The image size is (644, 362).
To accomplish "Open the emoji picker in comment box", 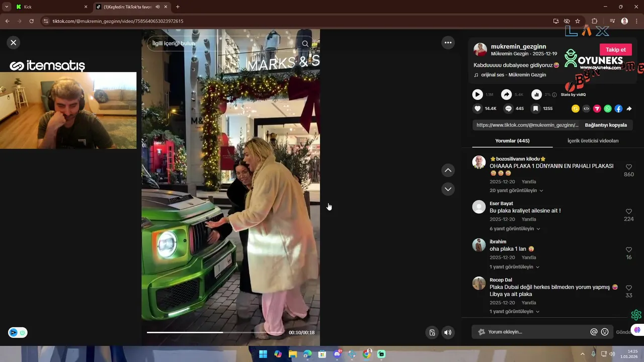I will [605, 332].
